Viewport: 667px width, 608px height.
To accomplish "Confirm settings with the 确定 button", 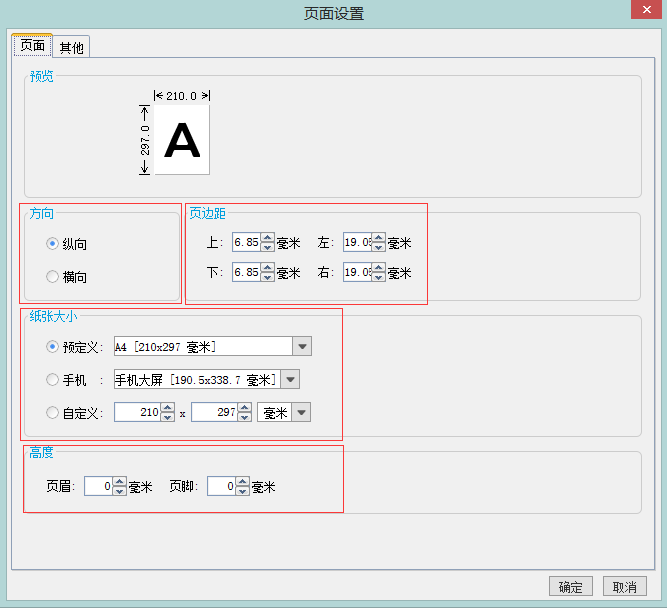I will tap(570, 587).
